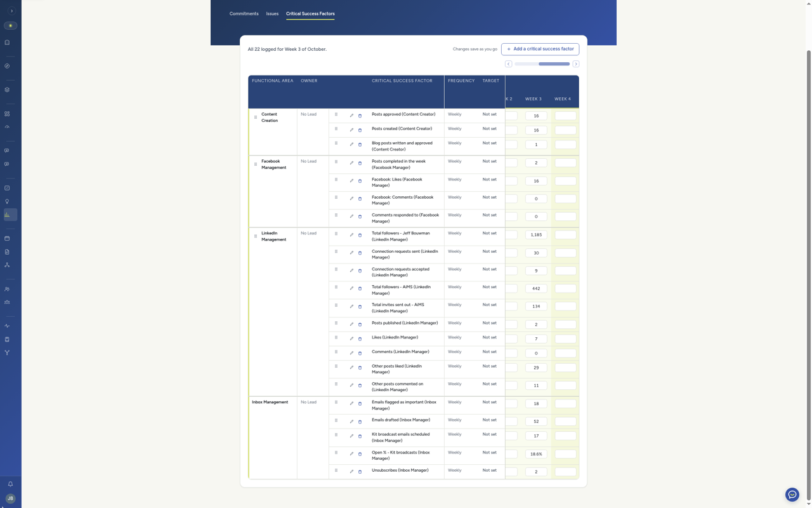The height and width of the screenshot is (508, 812).
Task: Switch to the Commitments tab
Action: pos(244,13)
